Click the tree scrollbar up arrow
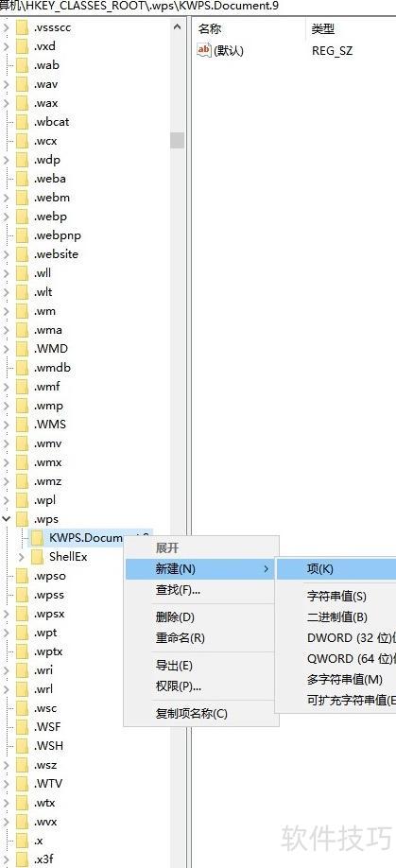 coord(177,26)
